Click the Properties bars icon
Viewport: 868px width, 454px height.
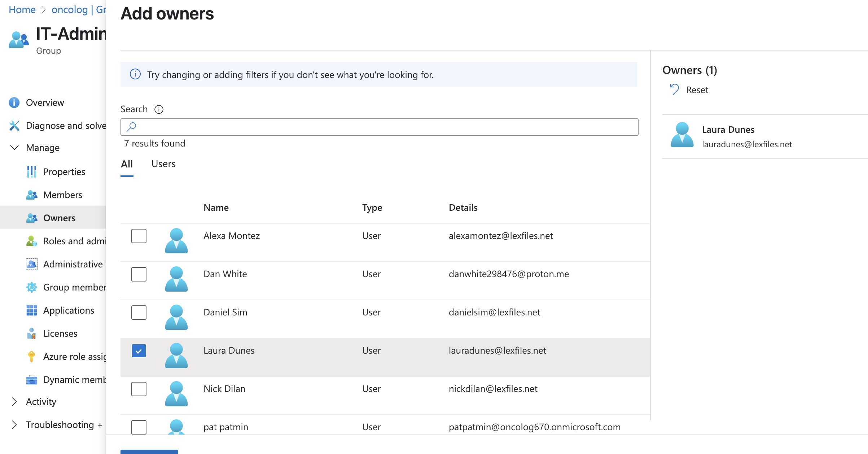32,172
